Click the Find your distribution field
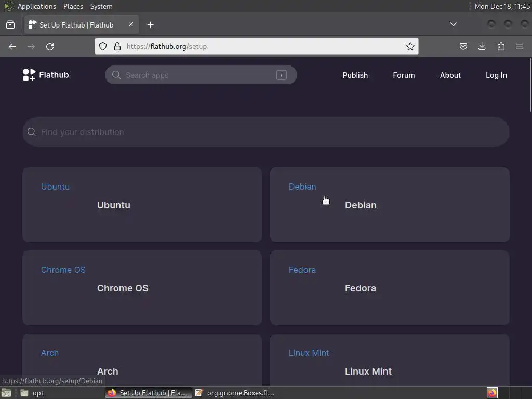Viewport: 532px width, 399px height. pyautogui.click(x=266, y=132)
